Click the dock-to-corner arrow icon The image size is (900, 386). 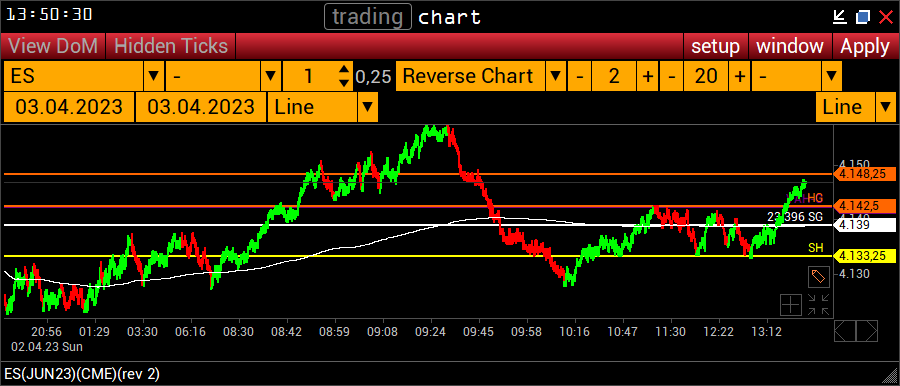(840, 17)
